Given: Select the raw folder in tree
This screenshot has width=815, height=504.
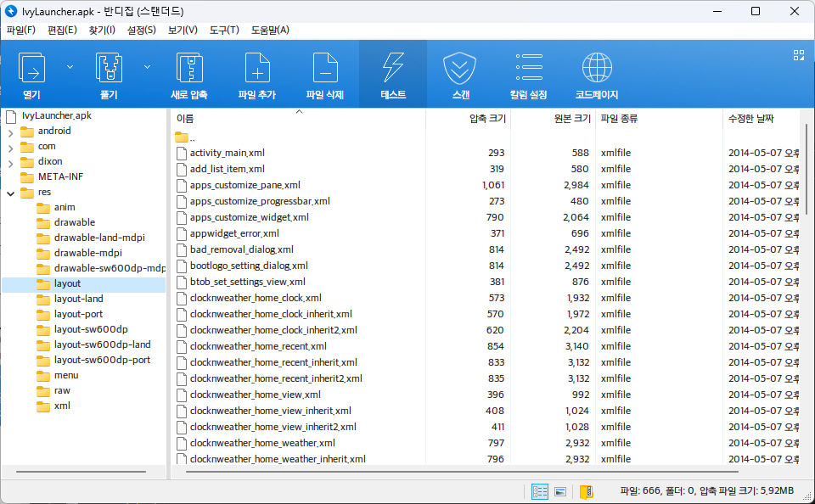Looking at the screenshot, I should [62, 391].
